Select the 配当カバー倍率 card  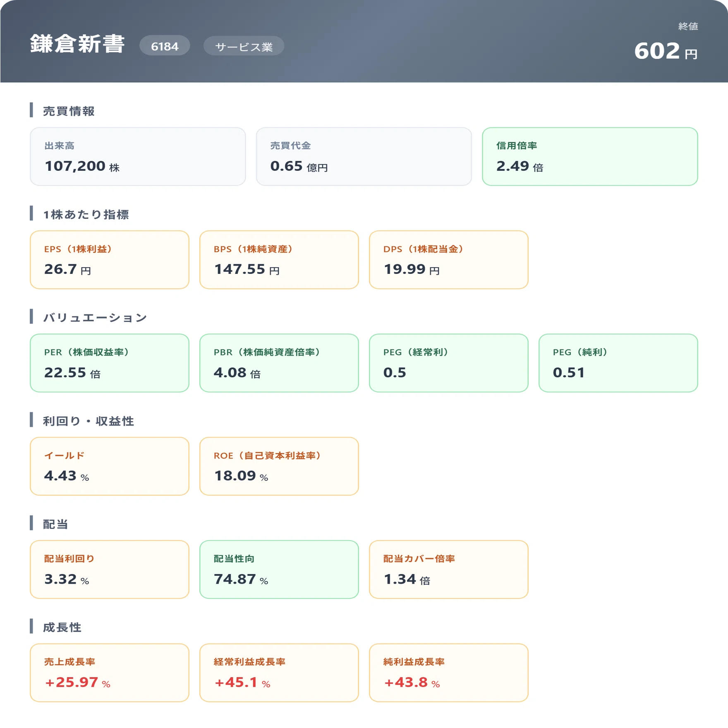[x=449, y=569]
